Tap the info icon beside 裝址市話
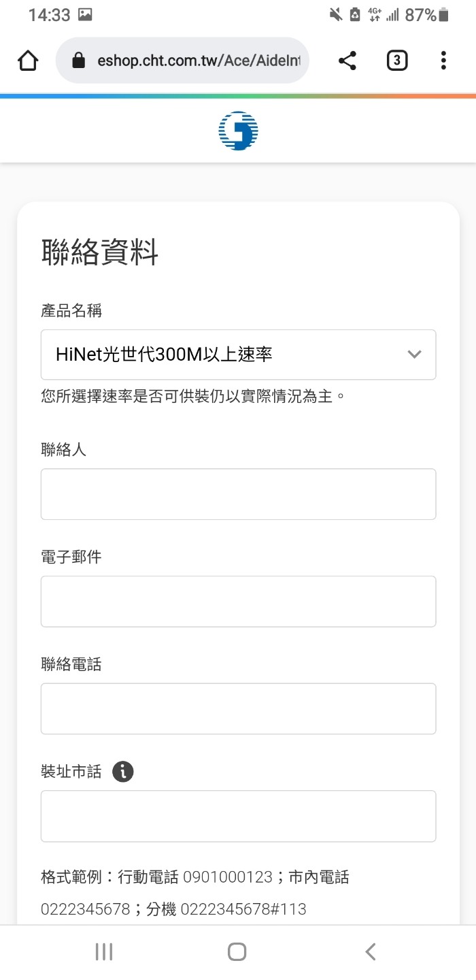 click(x=123, y=771)
